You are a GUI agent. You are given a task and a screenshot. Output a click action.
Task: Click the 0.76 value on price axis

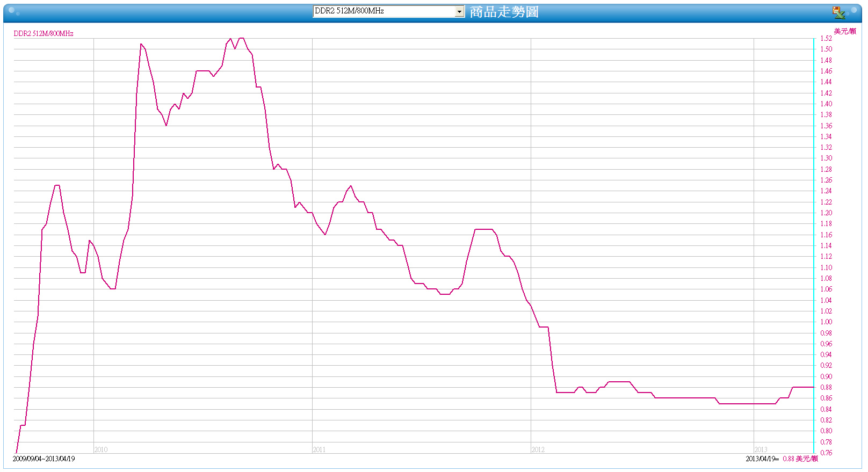pyautogui.click(x=826, y=453)
